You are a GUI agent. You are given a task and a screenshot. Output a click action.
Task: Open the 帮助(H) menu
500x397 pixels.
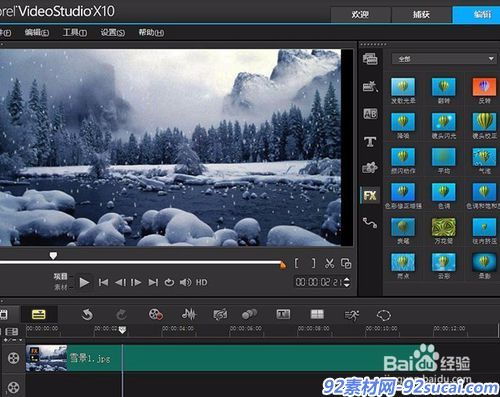pyautogui.click(x=151, y=32)
